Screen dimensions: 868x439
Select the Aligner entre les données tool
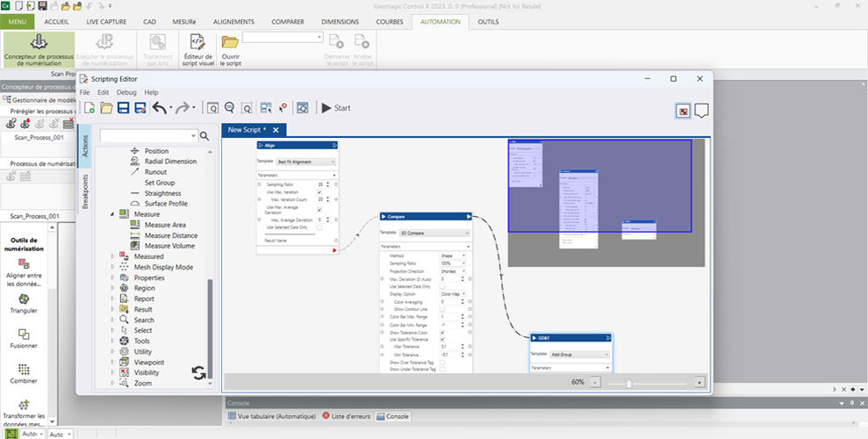[24, 273]
